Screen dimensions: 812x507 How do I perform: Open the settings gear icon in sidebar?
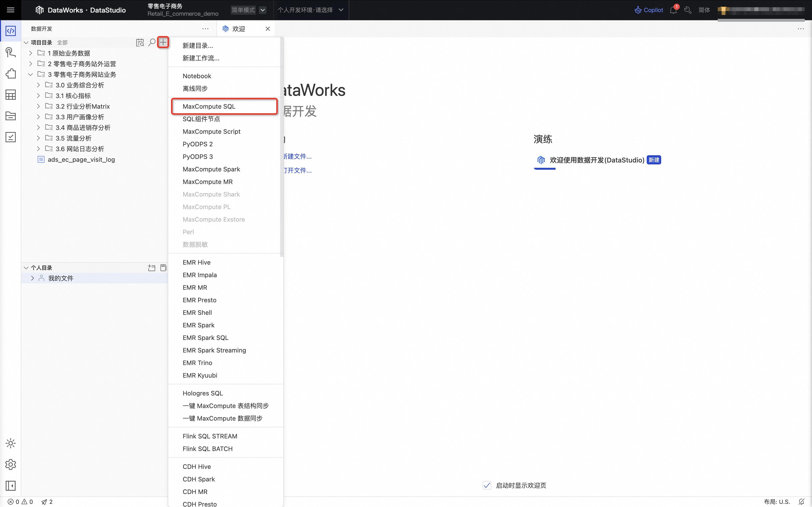click(x=10, y=465)
